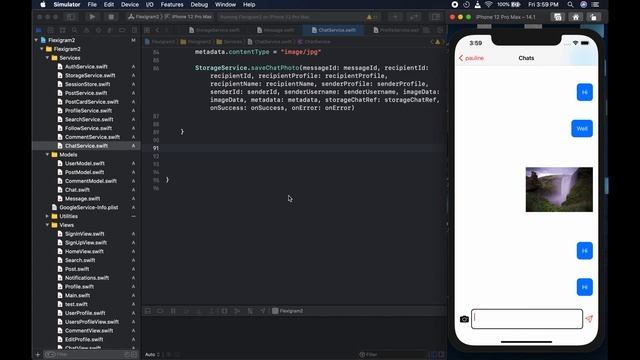This screenshot has width=640, height=360.
Task: Open the Features menu
Action: [172, 4]
